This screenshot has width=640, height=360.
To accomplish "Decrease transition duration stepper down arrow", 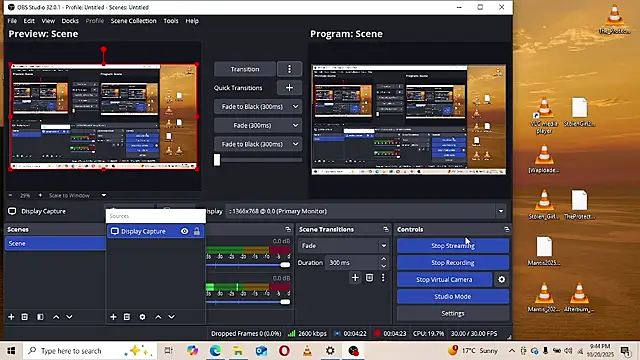I will pyautogui.click(x=383, y=266).
